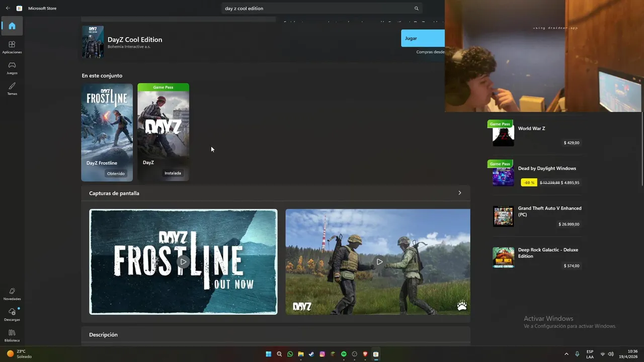Open Novedades in the sidebar
This screenshot has height=362, width=644.
(x=12, y=294)
